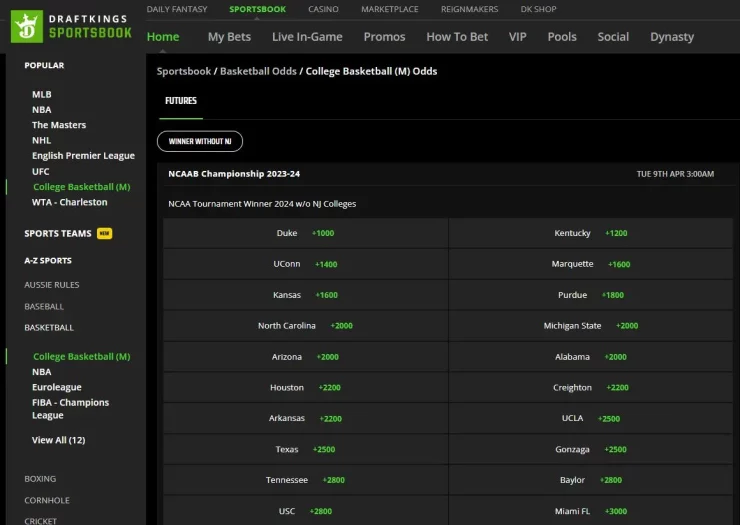740x525 pixels.
Task: Choose Alabama +2000 outcome
Action: tap(590, 357)
